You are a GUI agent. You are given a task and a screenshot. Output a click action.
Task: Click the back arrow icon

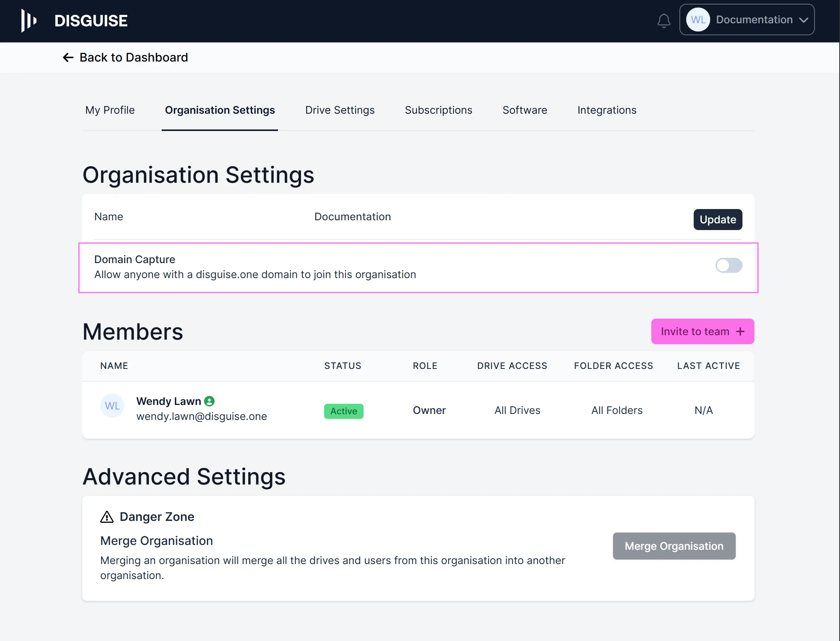pos(68,58)
